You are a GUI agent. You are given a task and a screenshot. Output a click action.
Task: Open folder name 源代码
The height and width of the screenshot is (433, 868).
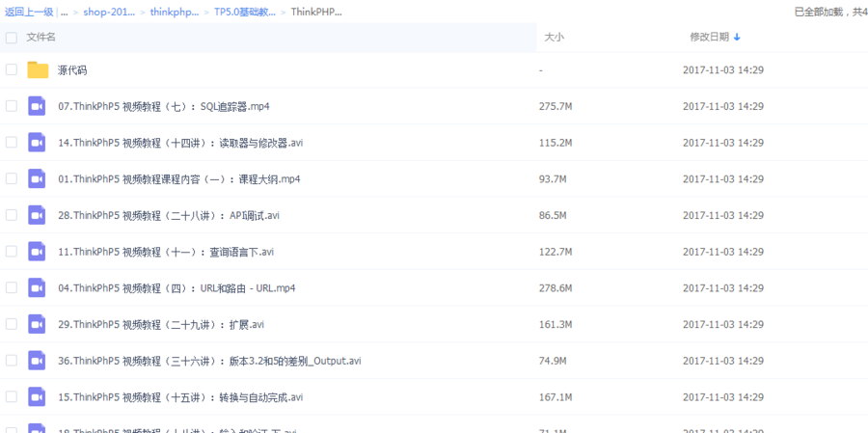coord(72,70)
